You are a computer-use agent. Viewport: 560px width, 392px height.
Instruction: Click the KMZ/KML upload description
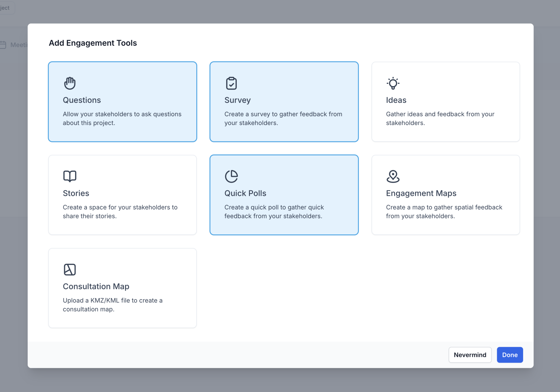113,305
